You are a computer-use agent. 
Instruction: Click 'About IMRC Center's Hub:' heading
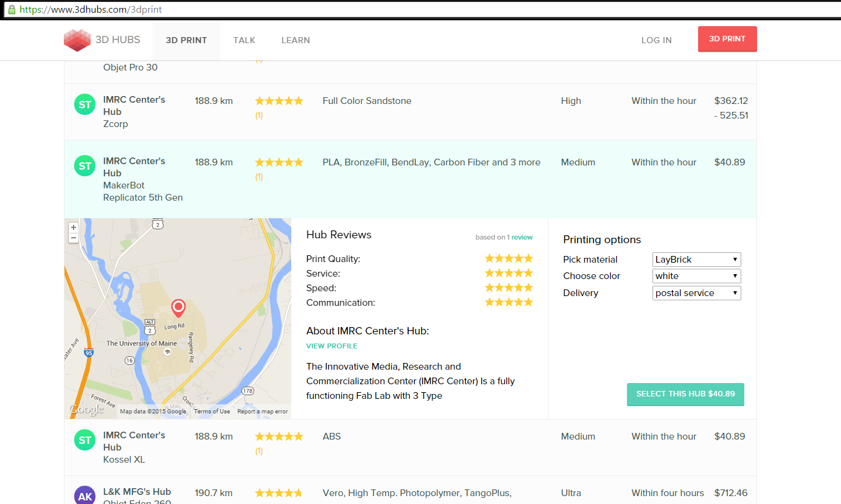(368, 331)
